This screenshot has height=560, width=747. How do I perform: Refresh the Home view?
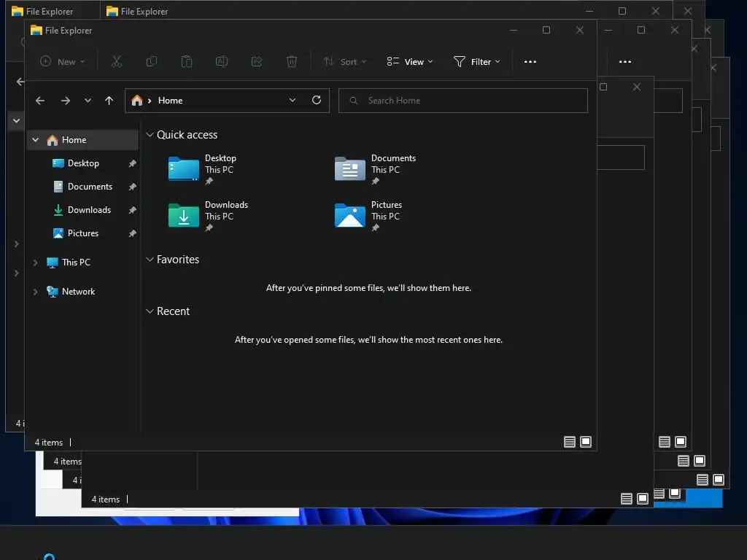pyautogui.click(x=317, y=100)
